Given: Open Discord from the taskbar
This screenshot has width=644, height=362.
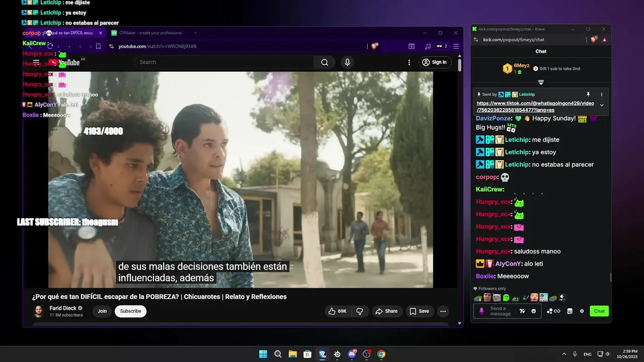Looking at the screenshot, I should (x=352, y=354).
